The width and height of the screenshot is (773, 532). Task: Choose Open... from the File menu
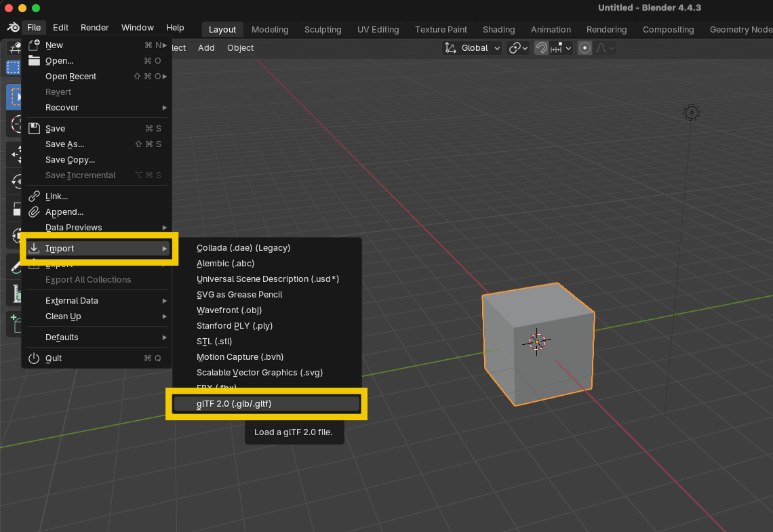[x=96, y=61]
